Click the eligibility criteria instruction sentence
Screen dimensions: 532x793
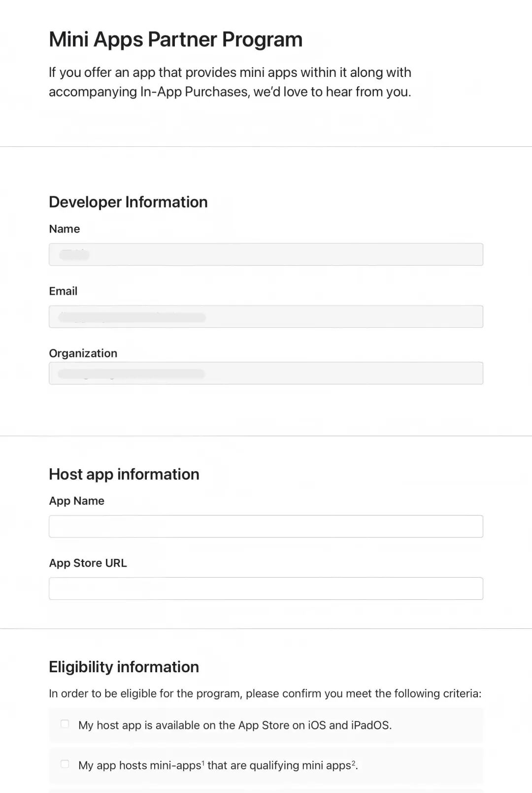(x=265, y=693)
